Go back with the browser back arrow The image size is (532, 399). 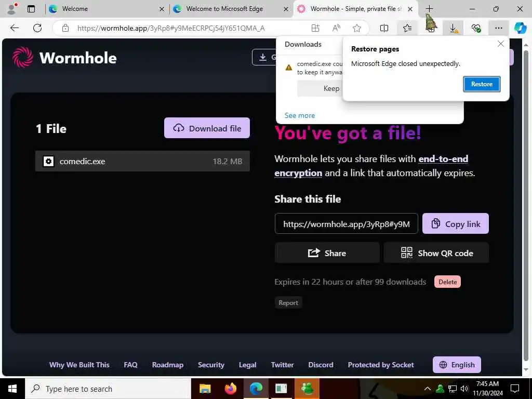[x=15, y=28]
